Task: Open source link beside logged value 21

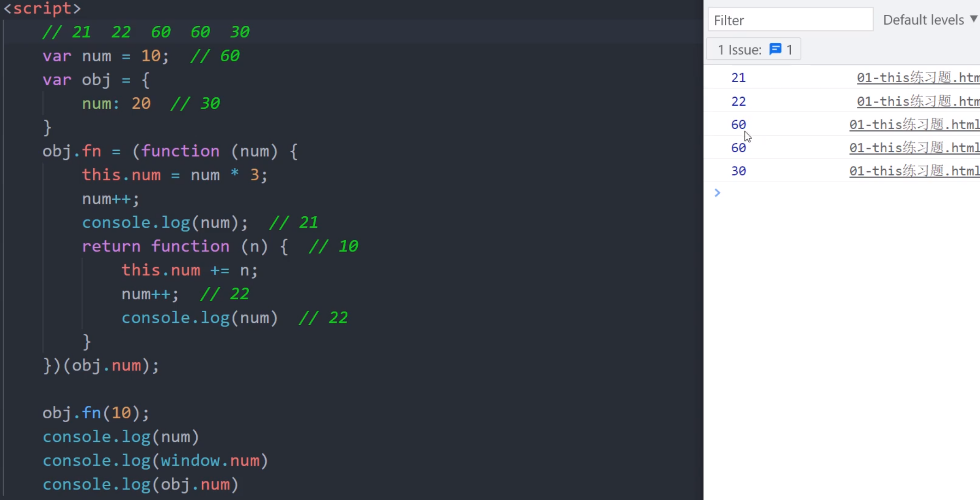Action: tap(918, 77)
